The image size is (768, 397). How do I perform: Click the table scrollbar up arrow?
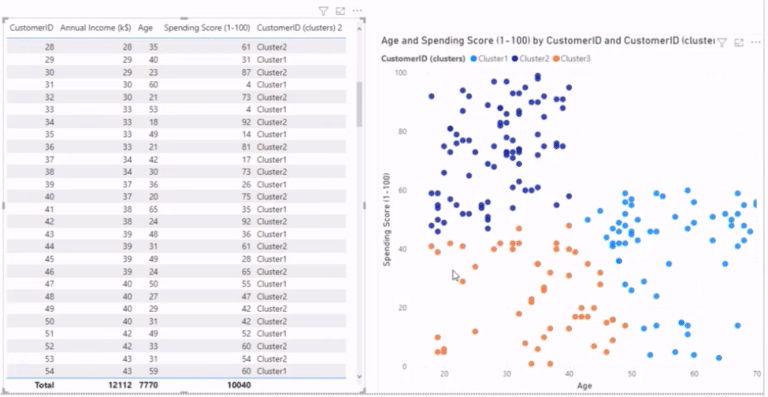click(360, 29)
